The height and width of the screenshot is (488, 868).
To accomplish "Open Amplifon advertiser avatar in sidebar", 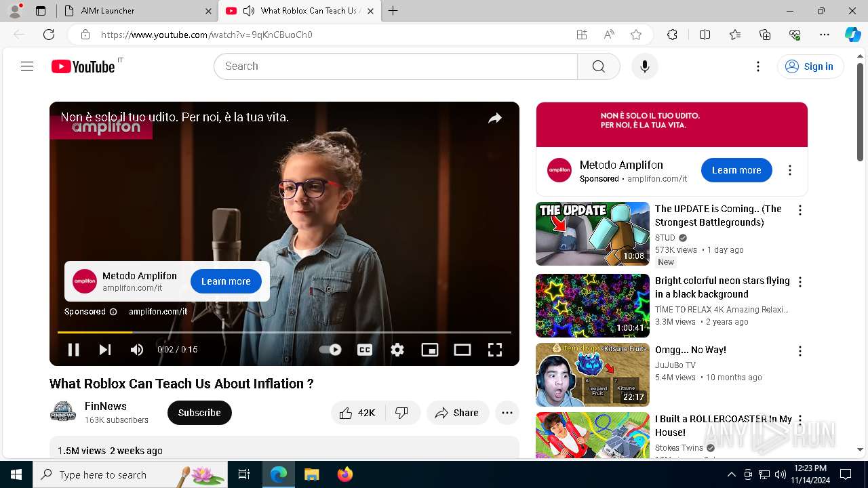I will click(559, 170).
